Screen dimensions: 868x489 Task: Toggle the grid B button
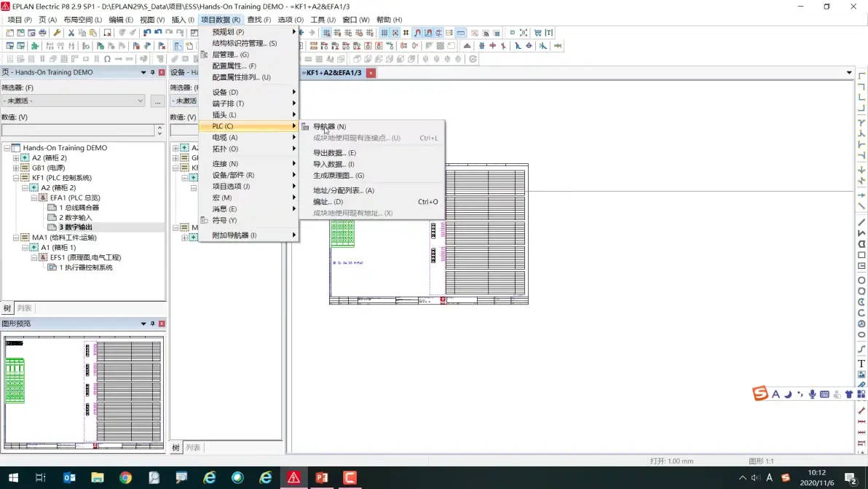tap(337, 33)
